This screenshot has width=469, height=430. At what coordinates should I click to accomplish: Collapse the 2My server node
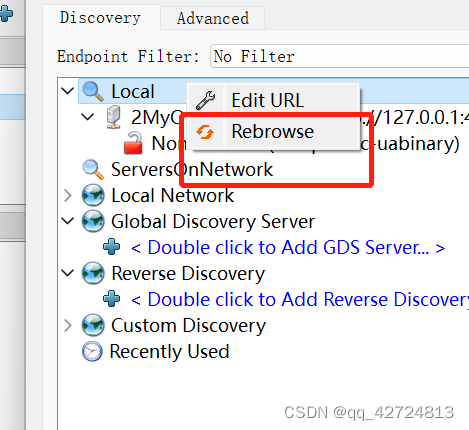(88, 117)
